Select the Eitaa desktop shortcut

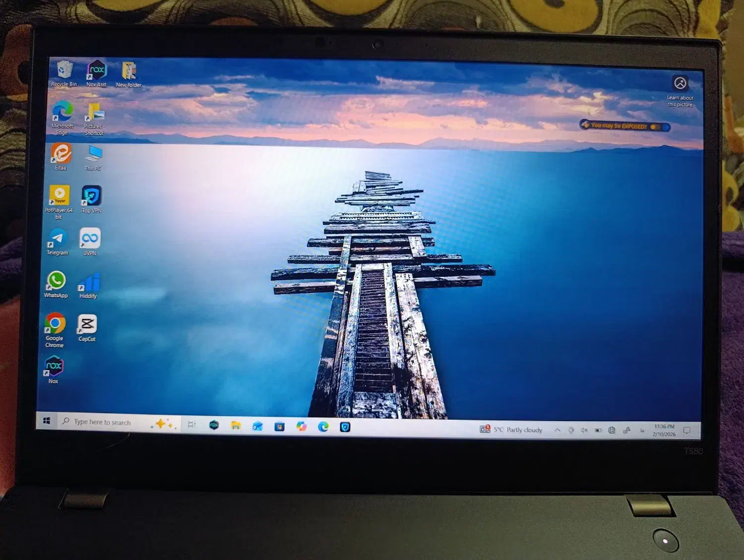click(61, 155)
